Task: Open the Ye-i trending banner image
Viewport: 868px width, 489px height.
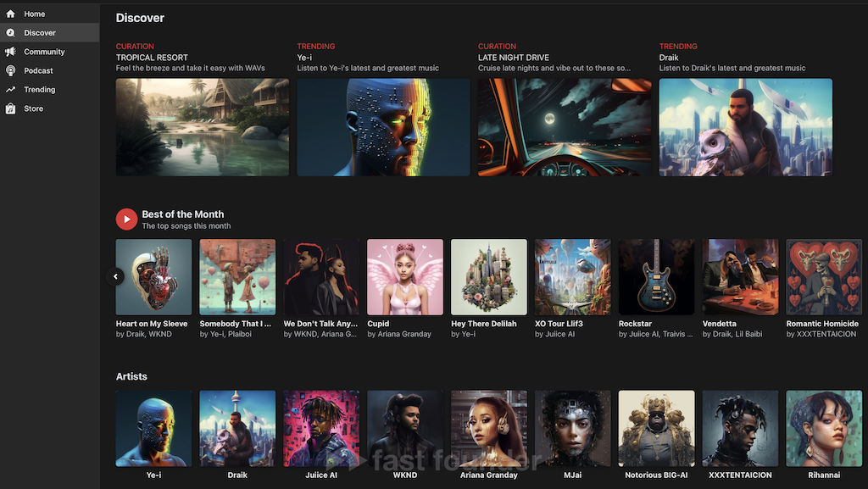Action: tap(383, 127)
